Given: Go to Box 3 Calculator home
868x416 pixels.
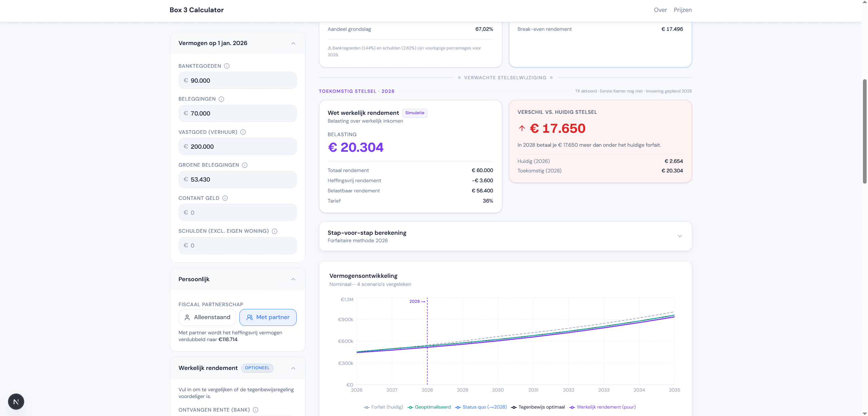Looking at the screenshot, I should tap(197, 10).
